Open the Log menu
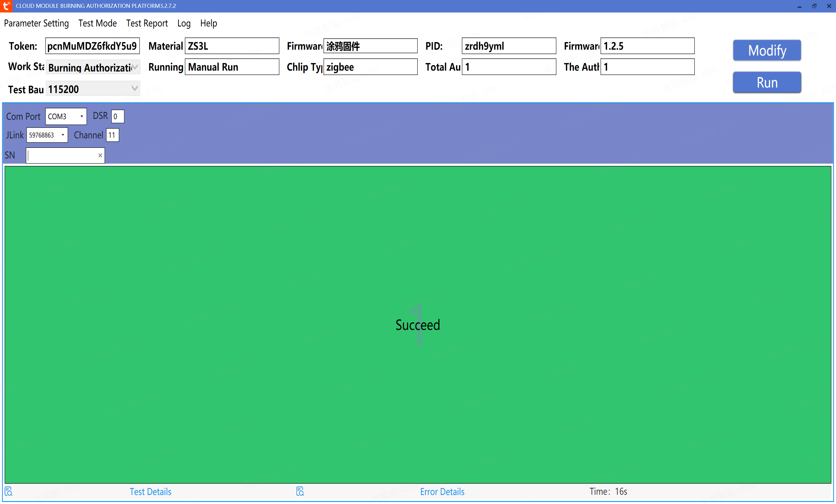The width and height of the screenshot is (836, 504). tap(183, 23)
